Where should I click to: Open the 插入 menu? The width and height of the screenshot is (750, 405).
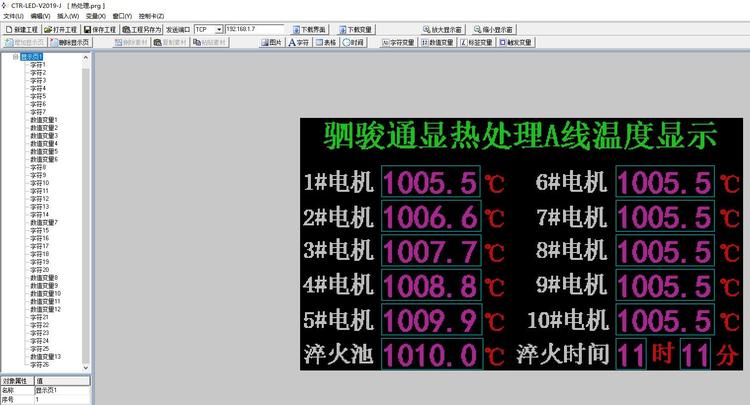tap(68, 16)
